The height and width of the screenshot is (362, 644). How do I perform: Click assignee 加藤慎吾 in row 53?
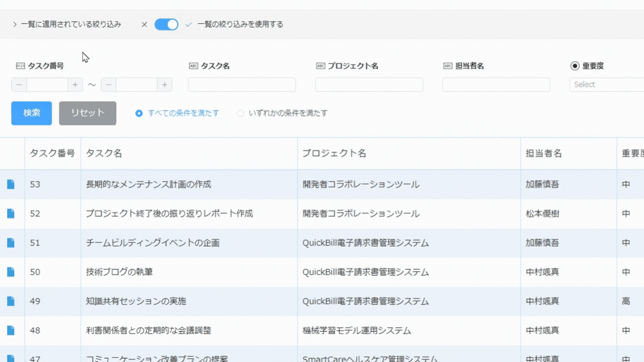[542, 184]
